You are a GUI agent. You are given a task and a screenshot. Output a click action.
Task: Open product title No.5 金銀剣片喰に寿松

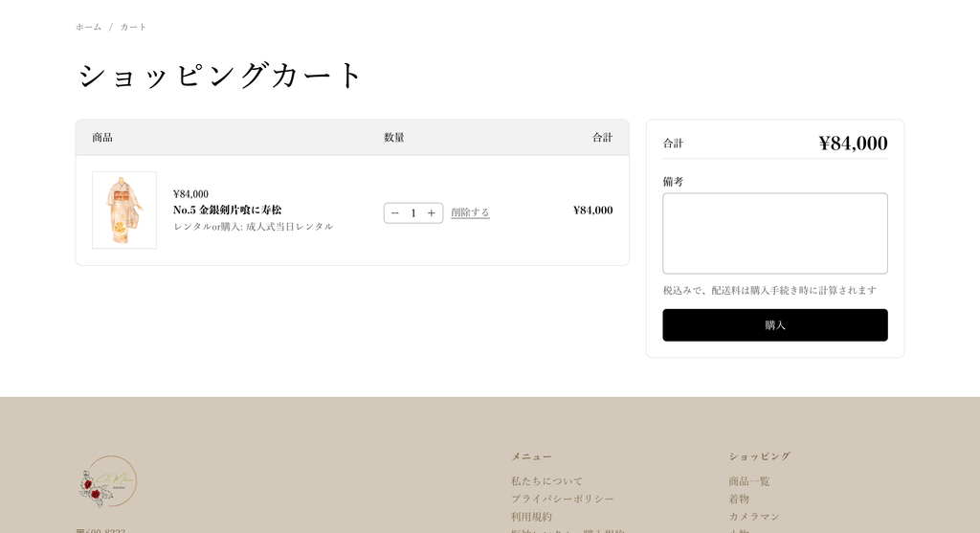click(227, 210)
